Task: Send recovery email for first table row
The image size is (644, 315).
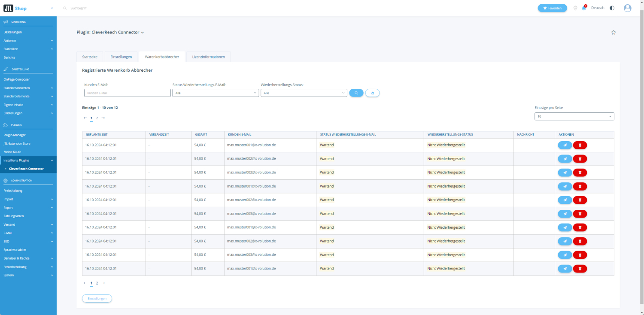Action: (565, 145)
